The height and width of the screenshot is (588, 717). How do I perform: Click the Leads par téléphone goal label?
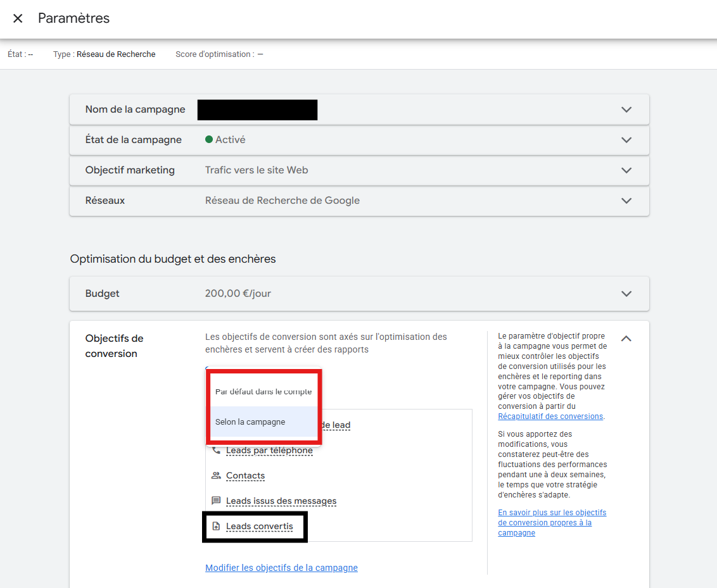tap(269, 451)
